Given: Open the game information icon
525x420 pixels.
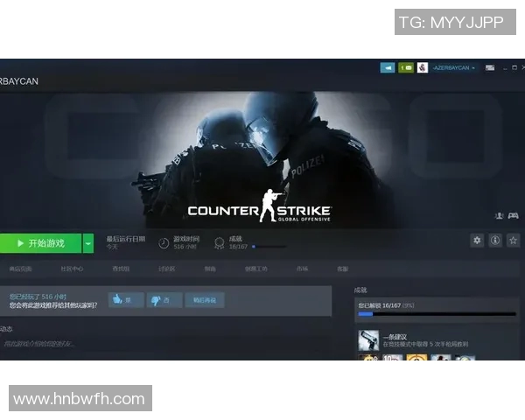Looking at the screenshot, I should 495,240.
